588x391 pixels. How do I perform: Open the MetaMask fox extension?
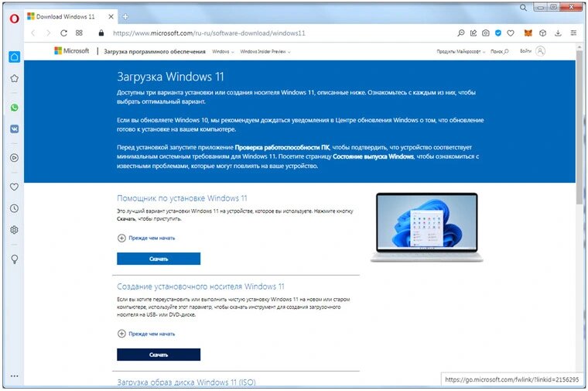coord(528,33)
